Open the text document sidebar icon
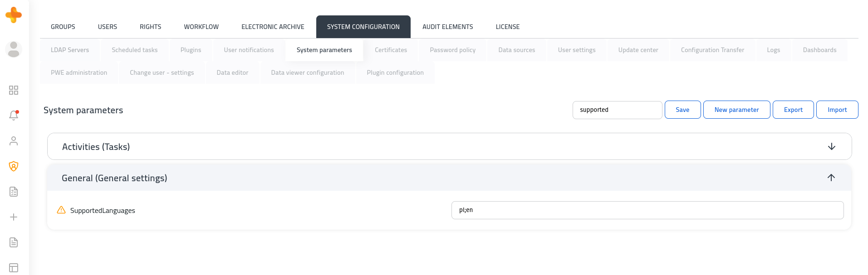Image resolution: width=868 pixels, height=275 pixels. (14, 242)
